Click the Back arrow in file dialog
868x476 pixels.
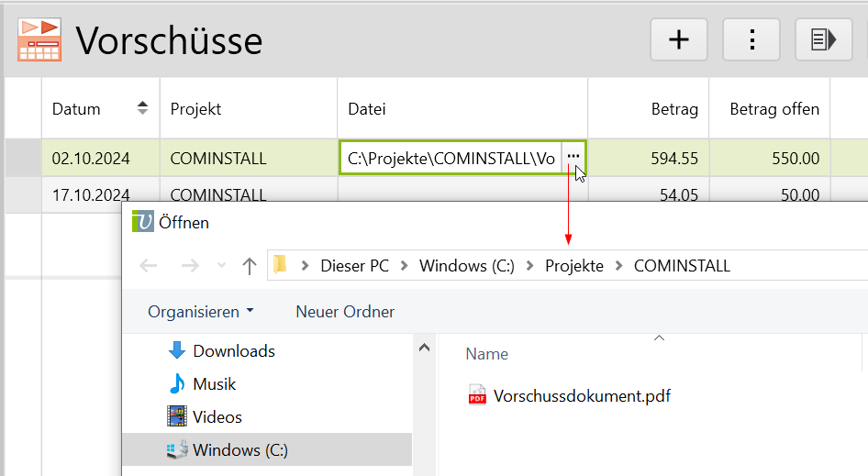(x=149, y=266)
